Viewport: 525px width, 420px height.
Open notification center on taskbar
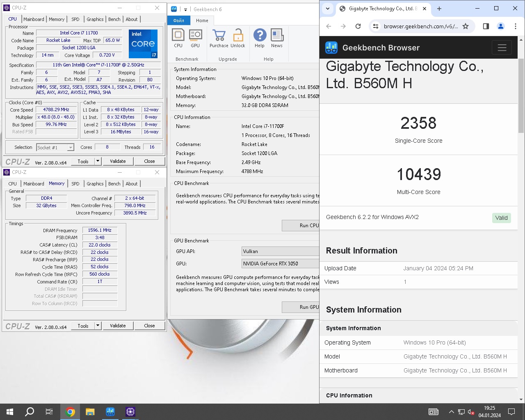(511, 412)
